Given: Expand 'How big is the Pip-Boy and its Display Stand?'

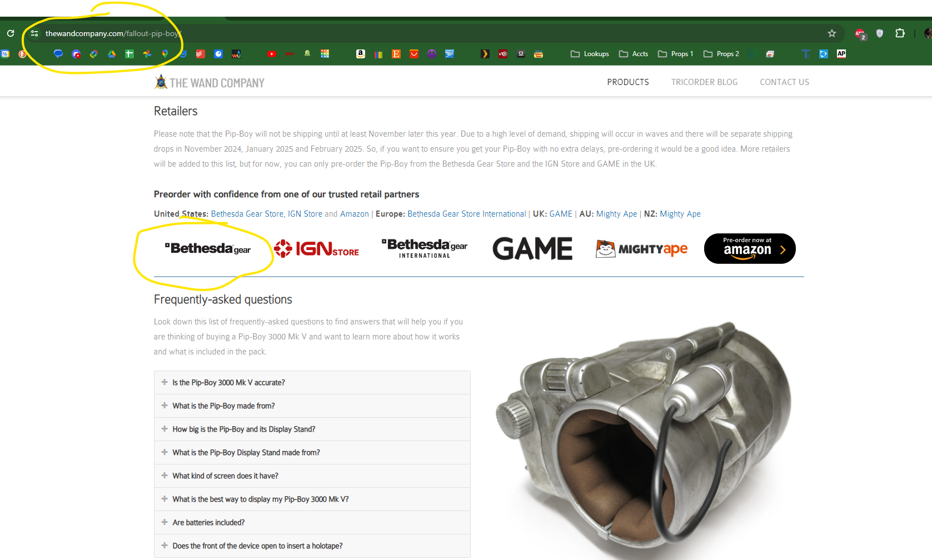Looking at the screenshot, I should click(x=312, y=429).
